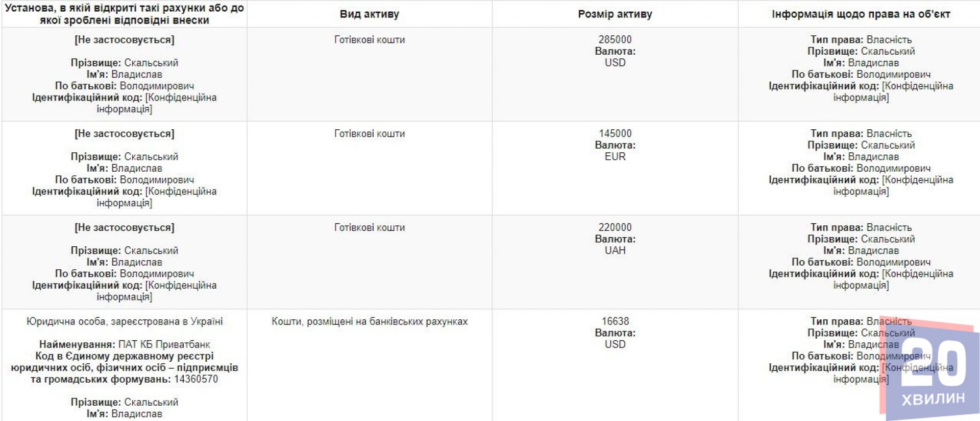Click "Готівкові кошти" in the EUR row
The width and height of the screenshot is (980, 421).
click(x=369, y=133)
